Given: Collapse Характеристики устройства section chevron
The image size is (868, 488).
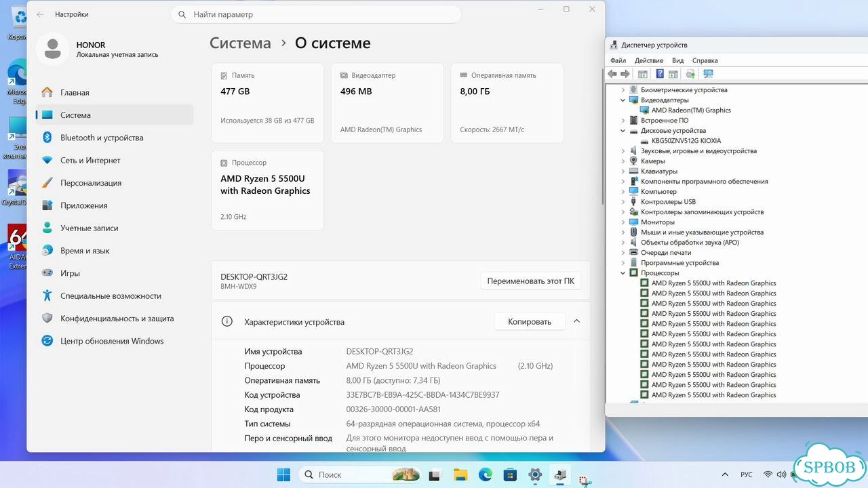Looking at the screenshot, I should tap(576, 321).
